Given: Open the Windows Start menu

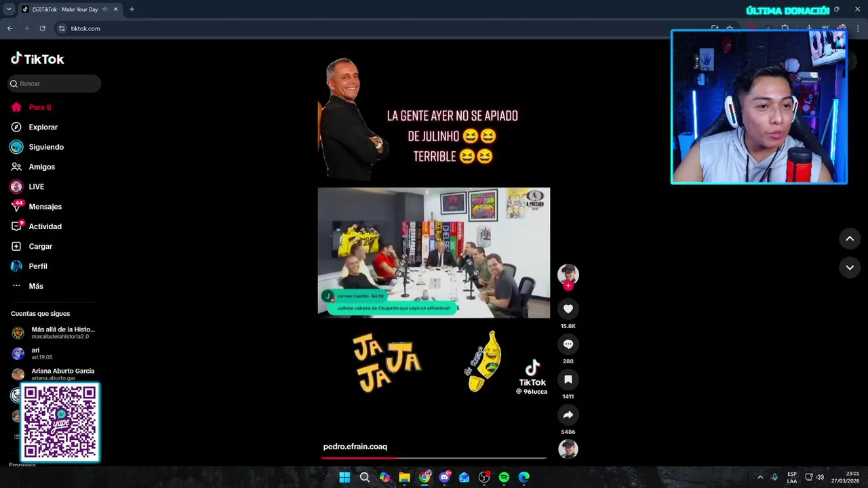Looking at the screenshot, I should (344, 477).
